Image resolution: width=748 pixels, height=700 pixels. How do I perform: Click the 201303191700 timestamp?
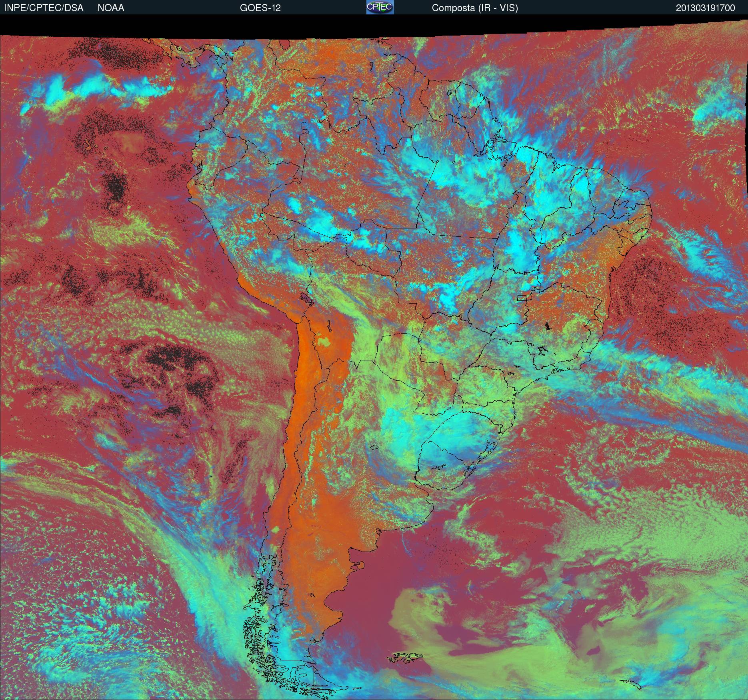point(705,8)
